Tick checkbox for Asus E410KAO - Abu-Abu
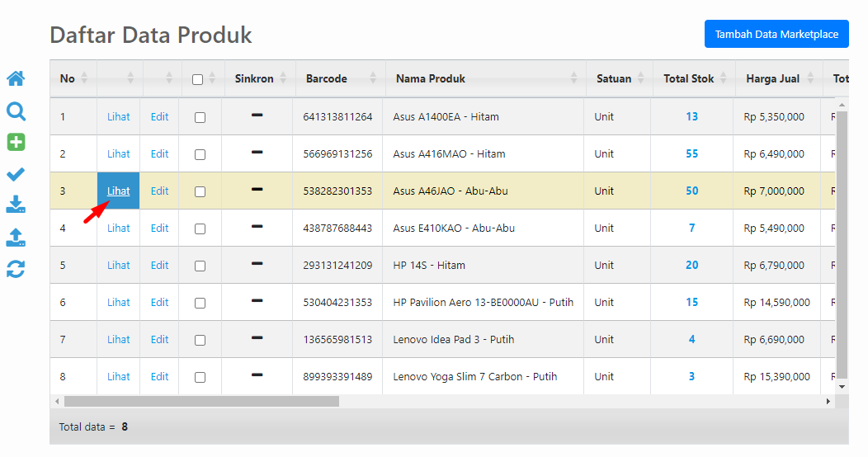This screenshot has height=457, width=868. 200,228
